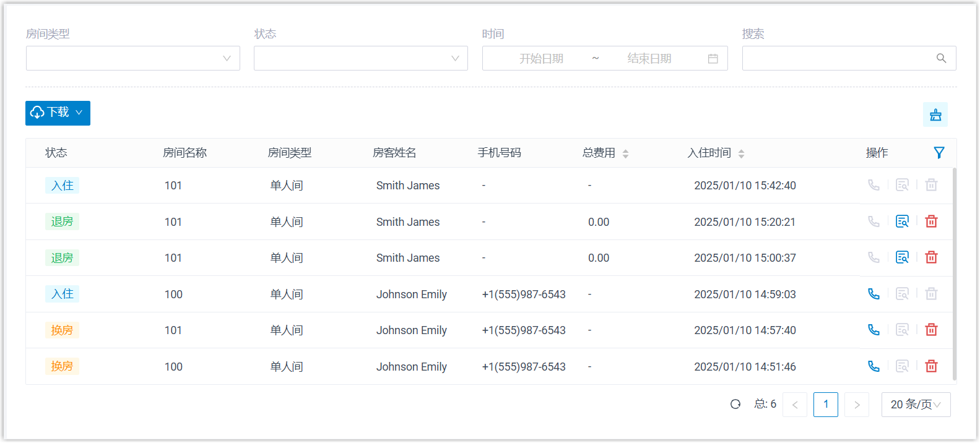Viewport: 980px width, 443px height.
Task: Change the 20 条/页 page size selector
Action: [x=916, y=405]
